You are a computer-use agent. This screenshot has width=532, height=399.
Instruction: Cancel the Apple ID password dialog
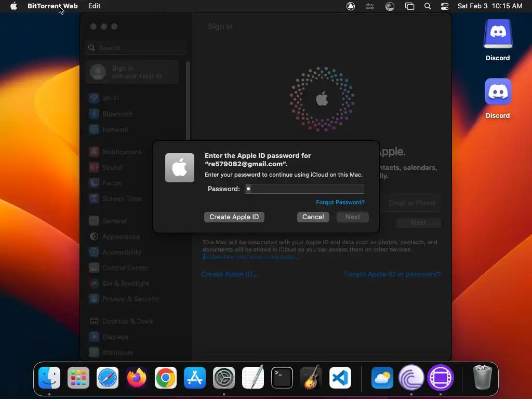[x=313, y=217]
